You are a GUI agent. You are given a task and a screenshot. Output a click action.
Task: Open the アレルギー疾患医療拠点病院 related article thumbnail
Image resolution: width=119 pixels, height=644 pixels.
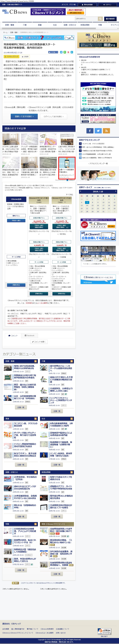point(30,139)
